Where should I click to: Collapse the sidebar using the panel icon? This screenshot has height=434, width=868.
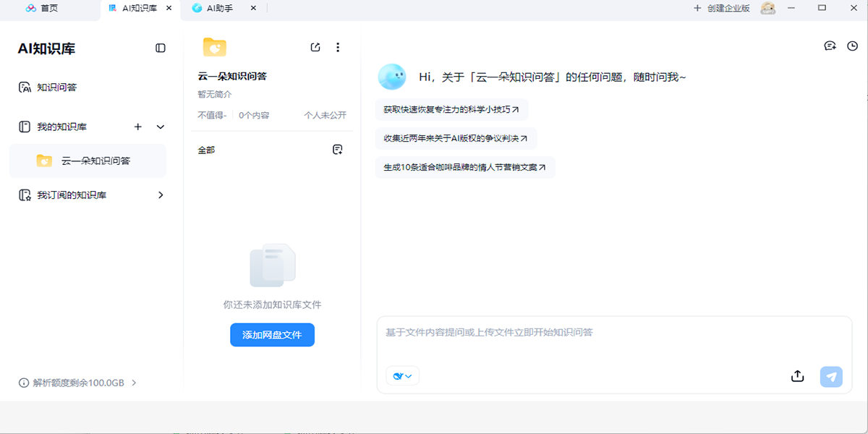click(x=161, y=48)
